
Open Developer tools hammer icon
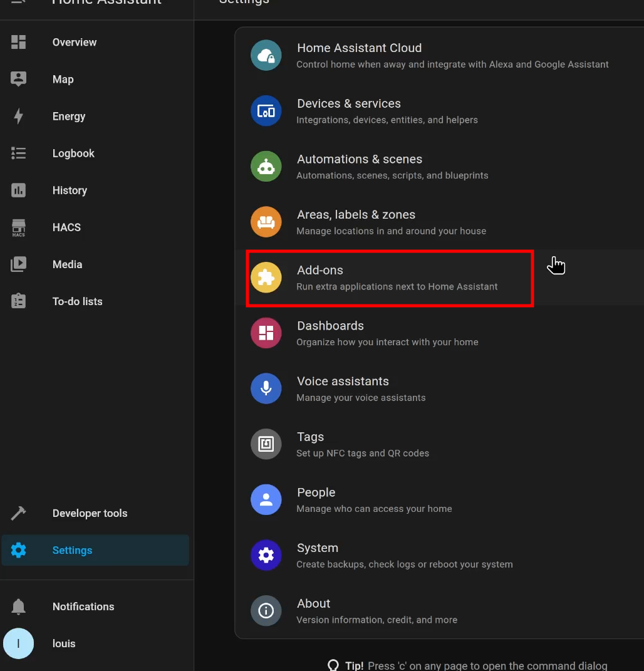pos(18,512)
